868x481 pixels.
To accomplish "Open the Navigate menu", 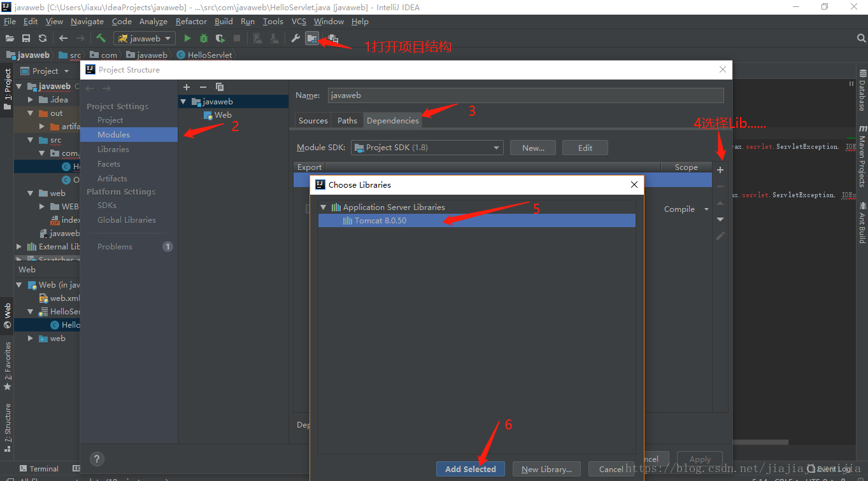I will click(87, 21).
